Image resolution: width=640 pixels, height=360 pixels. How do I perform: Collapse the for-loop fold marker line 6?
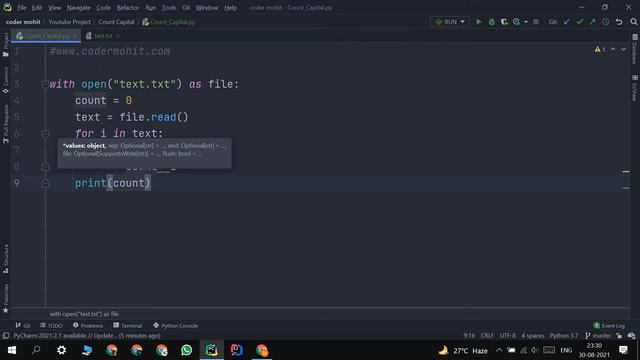tap(45, 133)
